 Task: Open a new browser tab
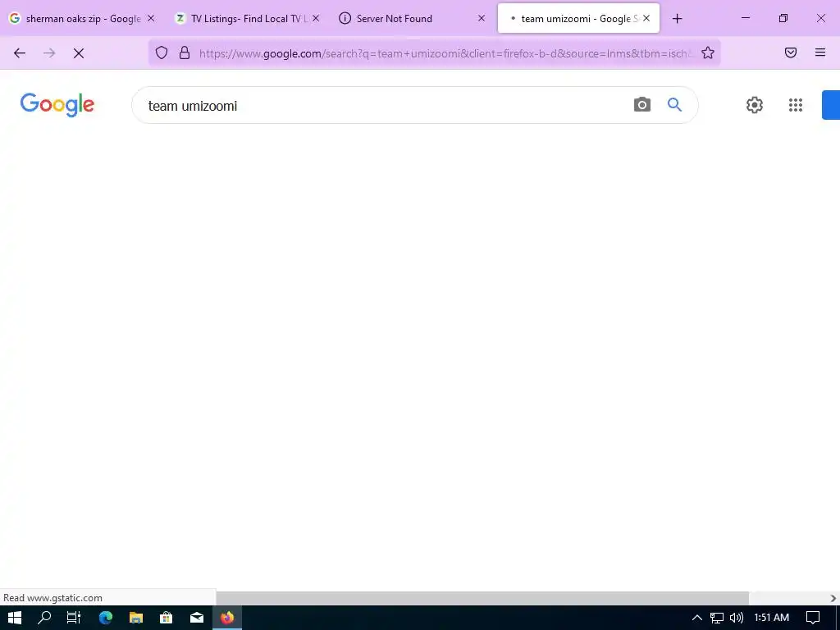tap(677, 19)
